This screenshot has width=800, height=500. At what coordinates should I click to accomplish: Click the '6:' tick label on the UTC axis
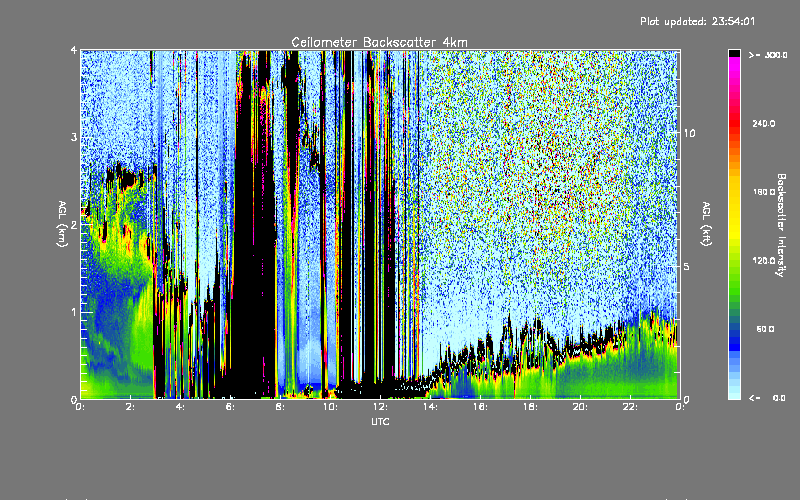point(230,407)
